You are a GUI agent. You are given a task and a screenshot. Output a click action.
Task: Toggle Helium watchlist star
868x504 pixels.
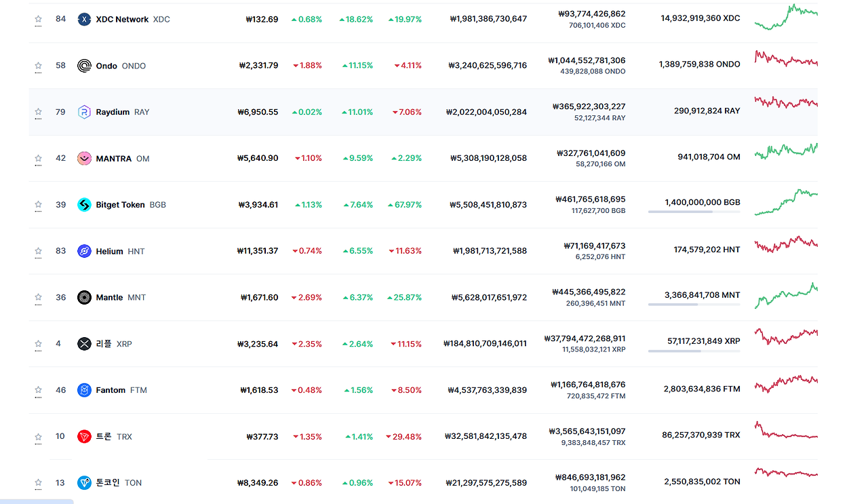click(39, 251)
